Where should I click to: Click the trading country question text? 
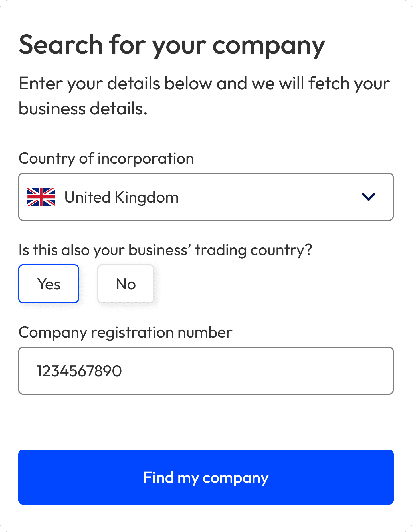[165, 249]
